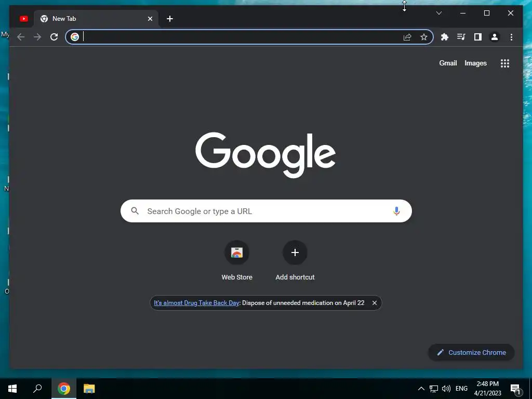Screen dimensions: 532x399
Task: Click Chrome icon in the taskbar
Action: point(64,389)
